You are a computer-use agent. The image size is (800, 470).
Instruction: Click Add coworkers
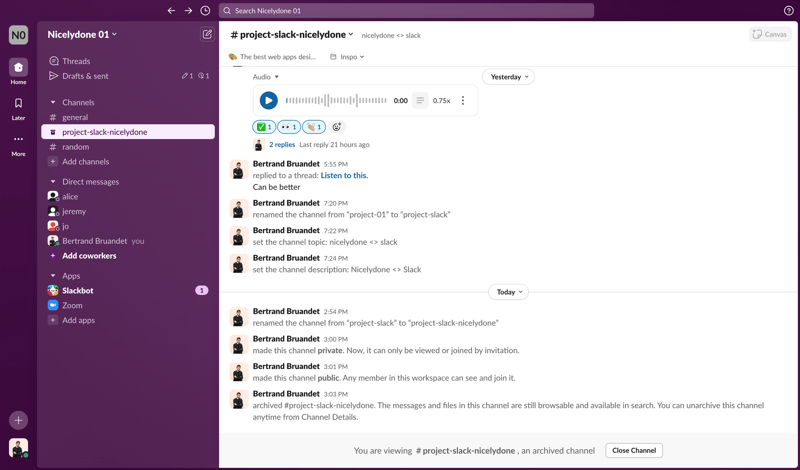(x=128, y=256)
